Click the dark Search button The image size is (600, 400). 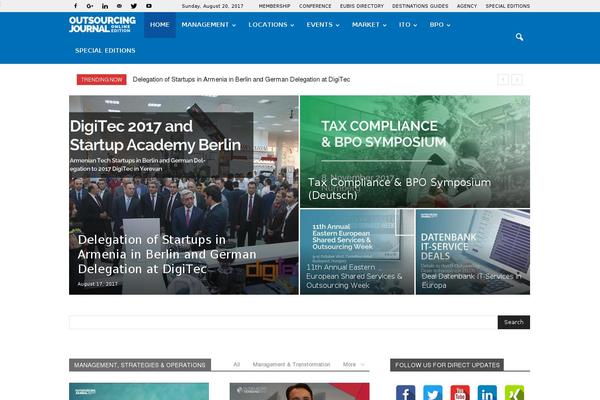pyautogui.click(x=514, y=322)
